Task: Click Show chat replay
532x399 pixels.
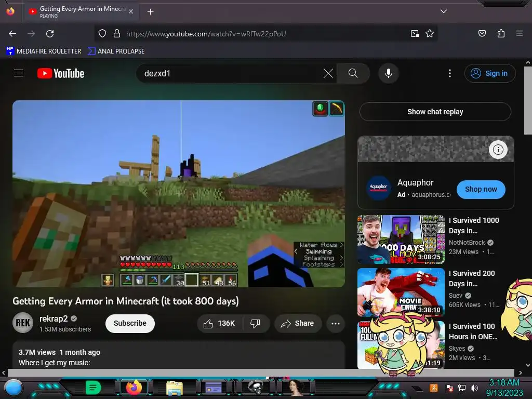Action: tap(435, 112)
